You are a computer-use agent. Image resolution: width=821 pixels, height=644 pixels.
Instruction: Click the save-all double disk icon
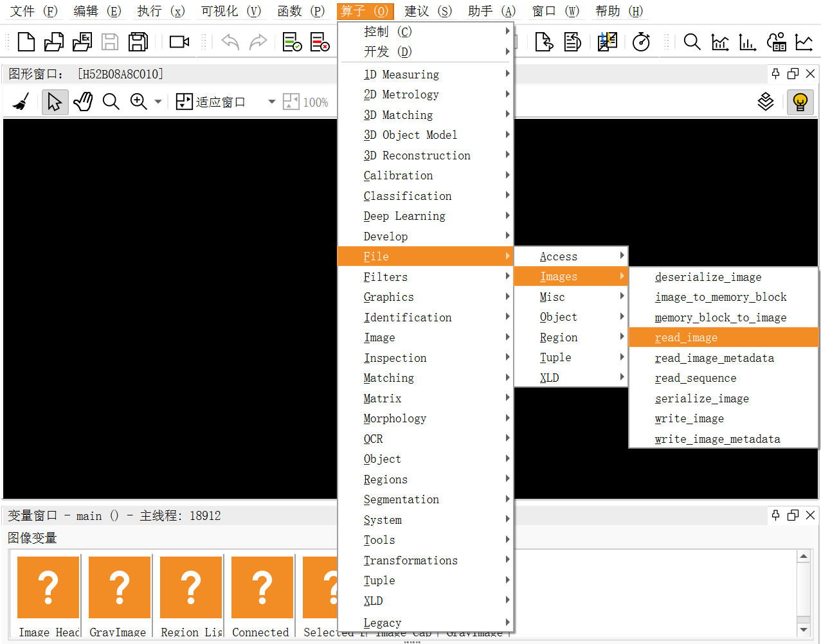coord(138,42)
